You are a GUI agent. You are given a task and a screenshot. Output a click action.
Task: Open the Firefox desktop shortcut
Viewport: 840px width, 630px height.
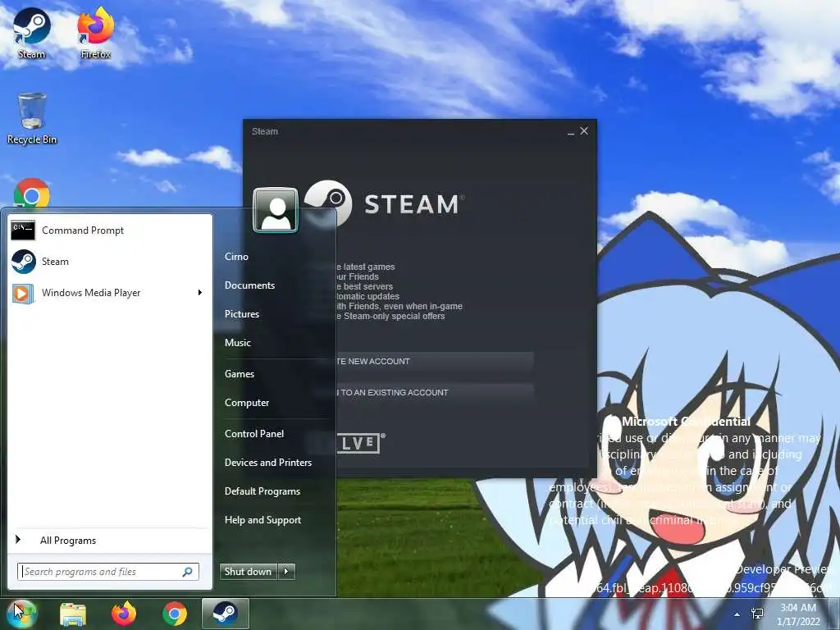pos(95,33)
